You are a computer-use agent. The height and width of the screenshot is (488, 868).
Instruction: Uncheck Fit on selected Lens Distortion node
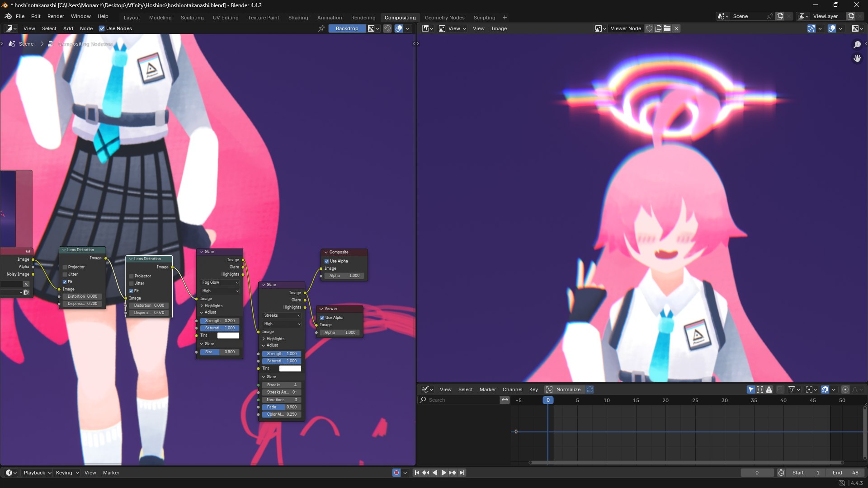coord(132,291)
